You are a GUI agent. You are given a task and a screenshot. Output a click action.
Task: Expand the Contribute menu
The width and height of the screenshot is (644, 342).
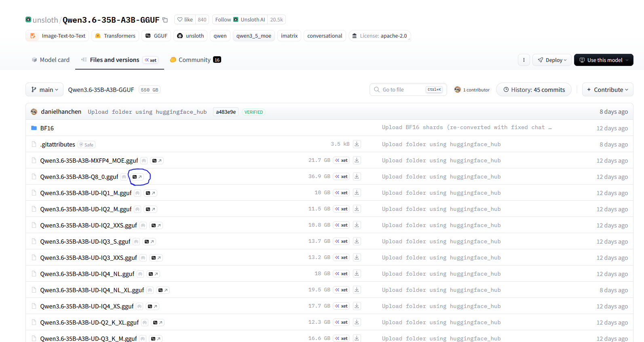tap(608, 89)
